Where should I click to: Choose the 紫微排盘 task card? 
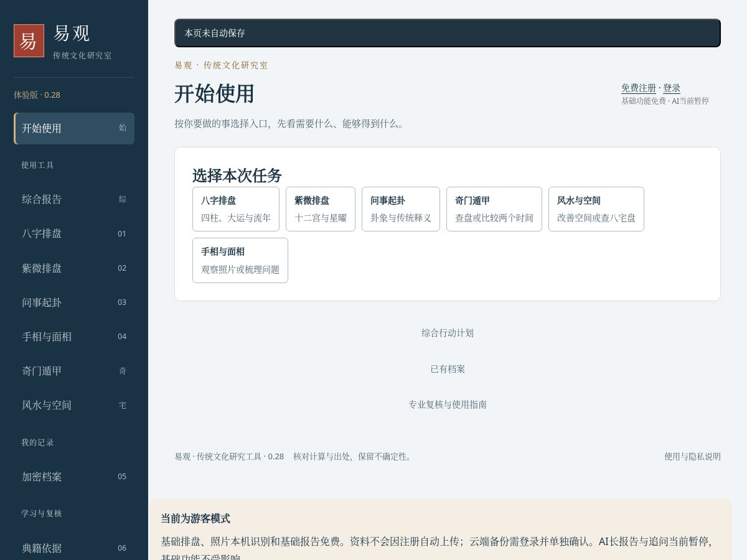[x=321, y=209]
